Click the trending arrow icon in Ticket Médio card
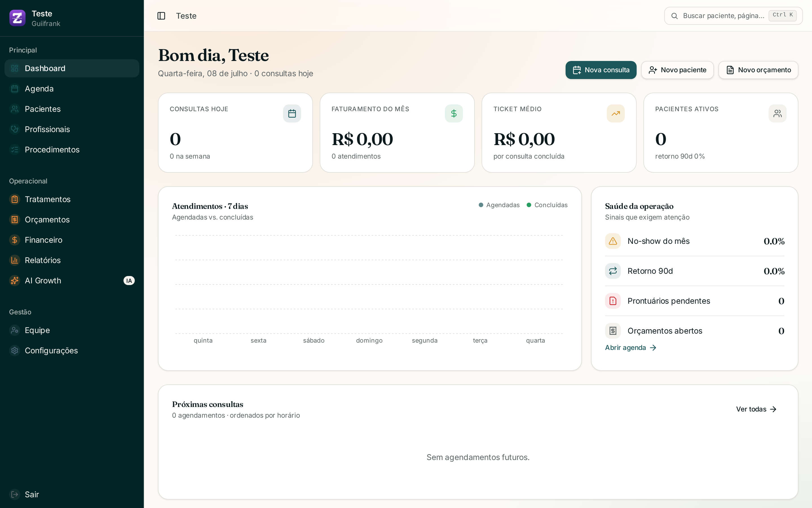The width and height of the screenshot is (812, 508). point(616,113)
